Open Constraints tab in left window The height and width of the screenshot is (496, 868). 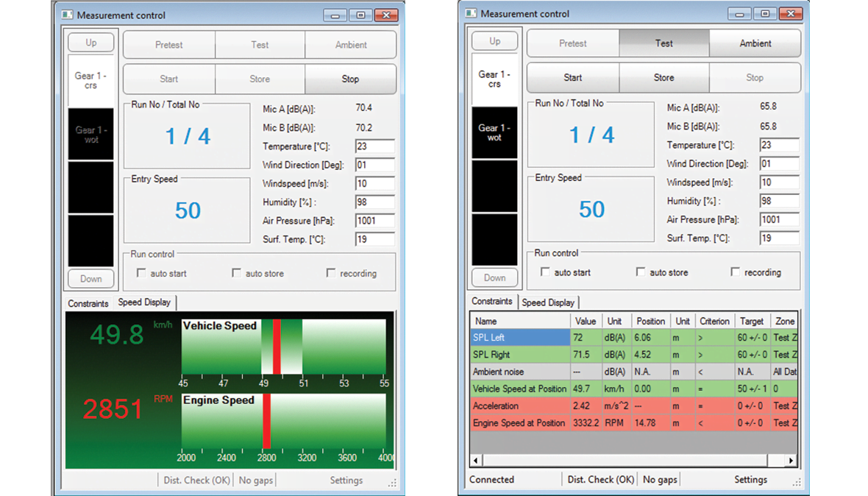(x=88, y=303)
